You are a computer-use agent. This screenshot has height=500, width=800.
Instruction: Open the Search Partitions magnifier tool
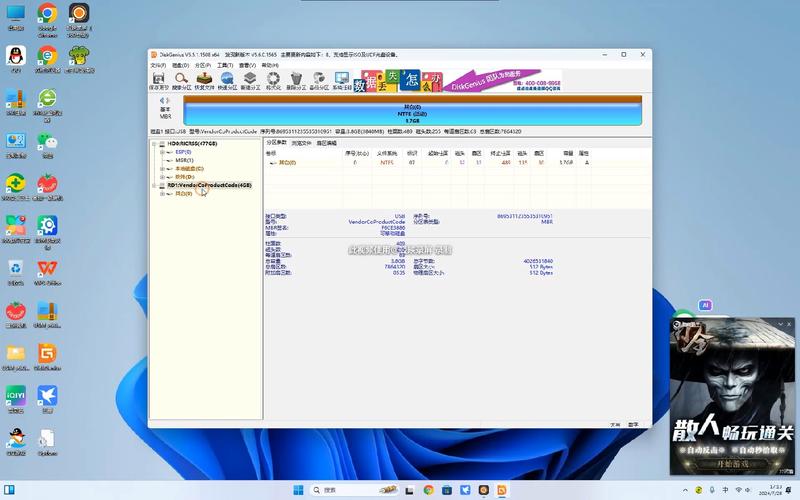click(x=181, y=81)
